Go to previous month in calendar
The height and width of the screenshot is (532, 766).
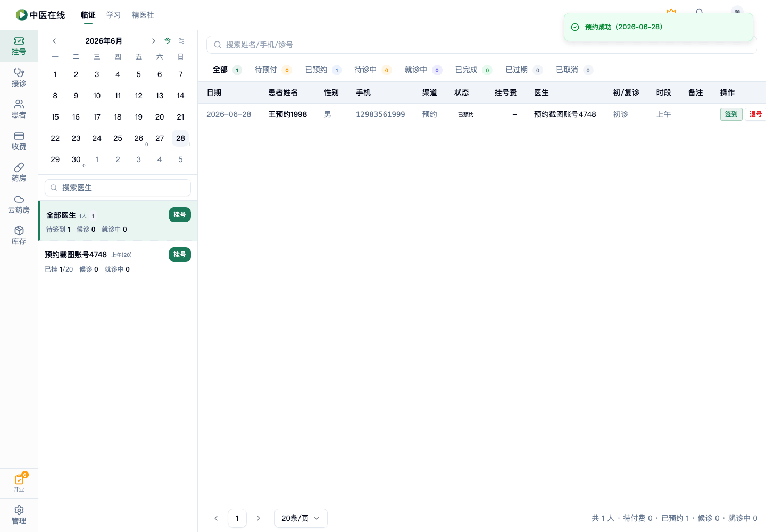click(54, 41)
